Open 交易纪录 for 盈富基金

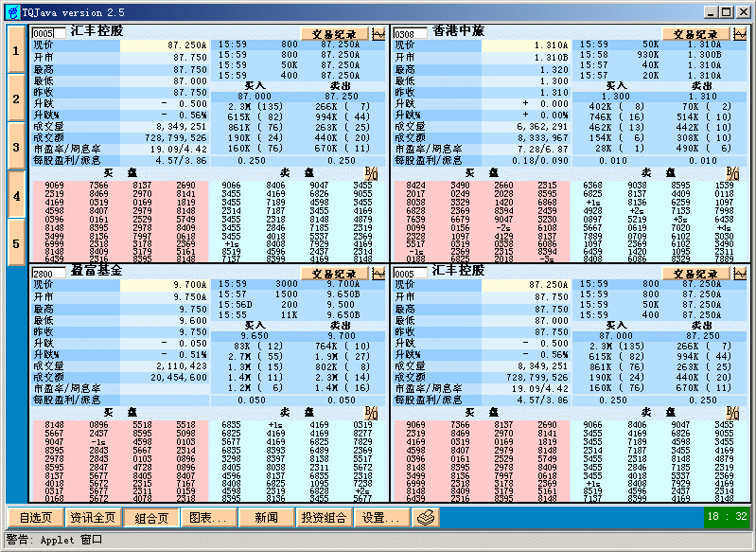335,274
